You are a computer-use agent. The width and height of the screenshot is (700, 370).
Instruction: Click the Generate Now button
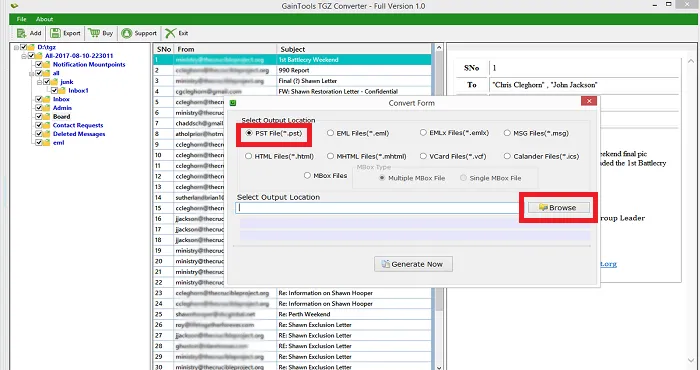click(x=413, y=264)
